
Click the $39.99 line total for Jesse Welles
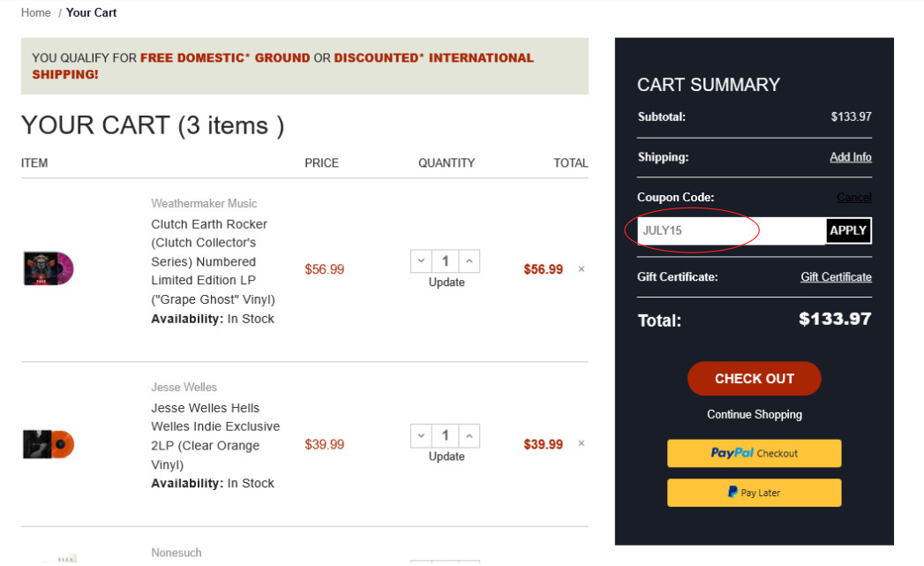(x=544, y=444)
